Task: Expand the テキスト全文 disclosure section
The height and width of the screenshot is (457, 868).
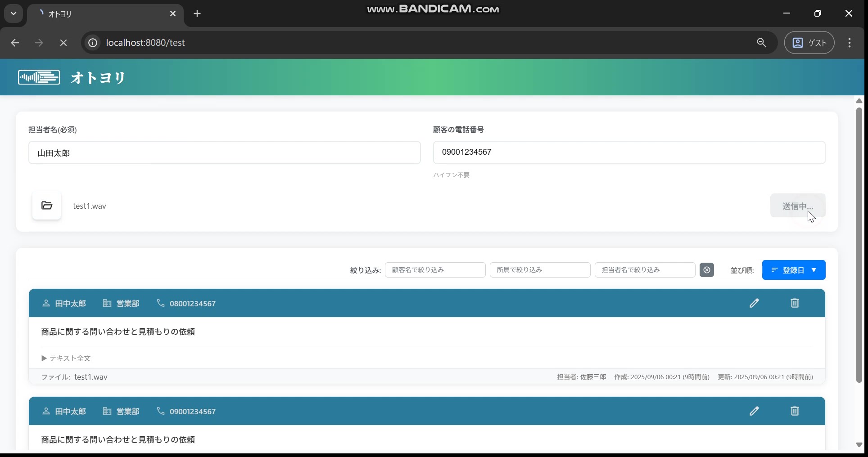Action: coord(66,358)
